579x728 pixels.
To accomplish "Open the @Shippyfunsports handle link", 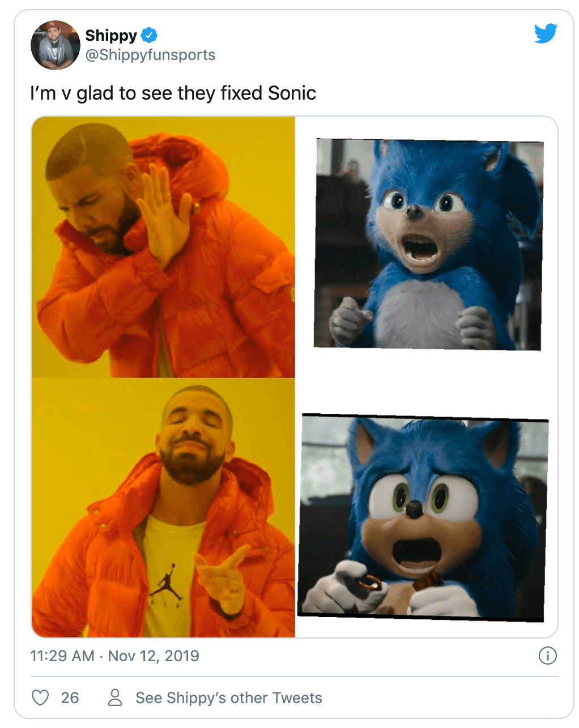I will (150, 55).
